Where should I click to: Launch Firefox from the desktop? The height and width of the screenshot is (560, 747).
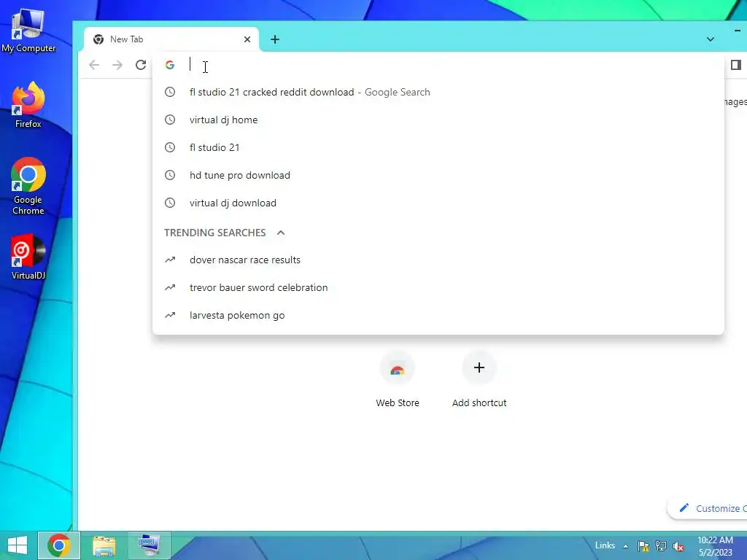pyautogui.click(x=28, y=105)
